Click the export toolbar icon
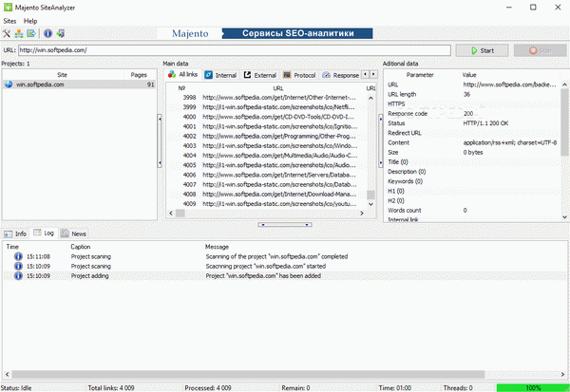 pos(31,33)
